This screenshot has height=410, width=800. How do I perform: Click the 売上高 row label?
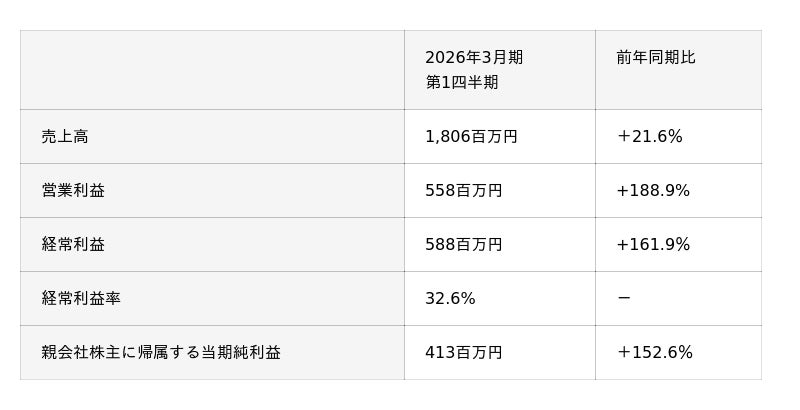pos(65,137)
